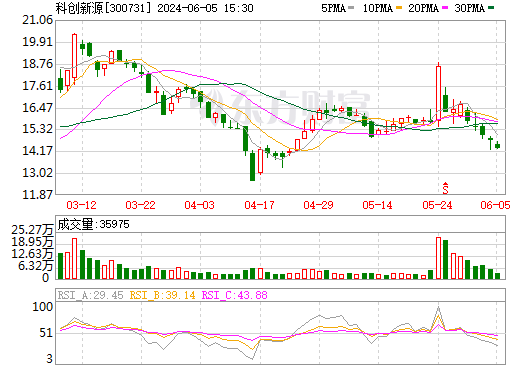This screenshot has height=365, width=520.
Task: Click the RSI_A:29.45 indicator label
Action: (90, 295)
